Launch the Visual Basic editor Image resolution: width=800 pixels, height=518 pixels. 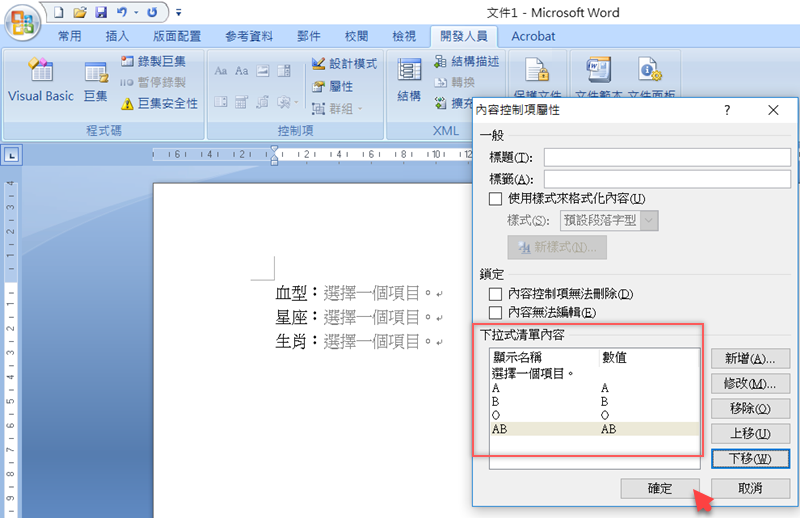point(41,80)
